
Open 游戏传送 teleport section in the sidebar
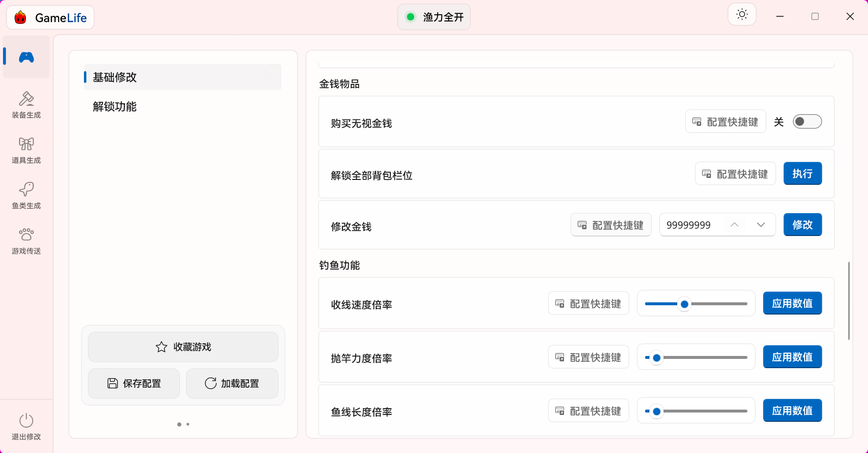[26, 241]
